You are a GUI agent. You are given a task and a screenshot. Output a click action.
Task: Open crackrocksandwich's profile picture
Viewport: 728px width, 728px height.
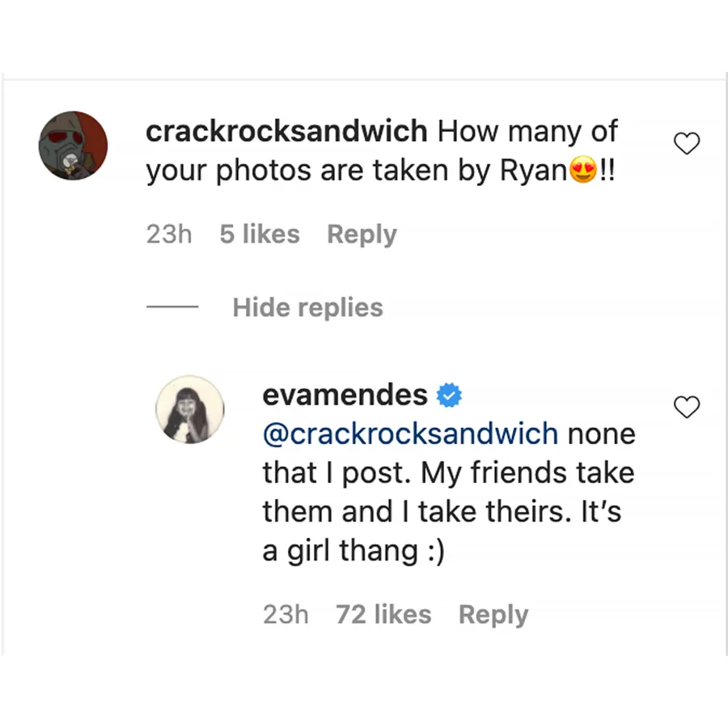(x=74, y=146)
